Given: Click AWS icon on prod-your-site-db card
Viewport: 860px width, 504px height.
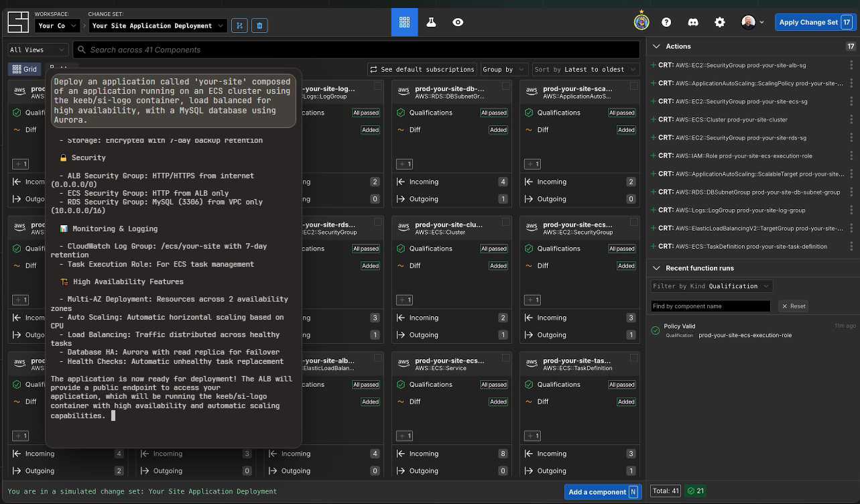Looking at the screenshot, I should [x=404, y=92].
